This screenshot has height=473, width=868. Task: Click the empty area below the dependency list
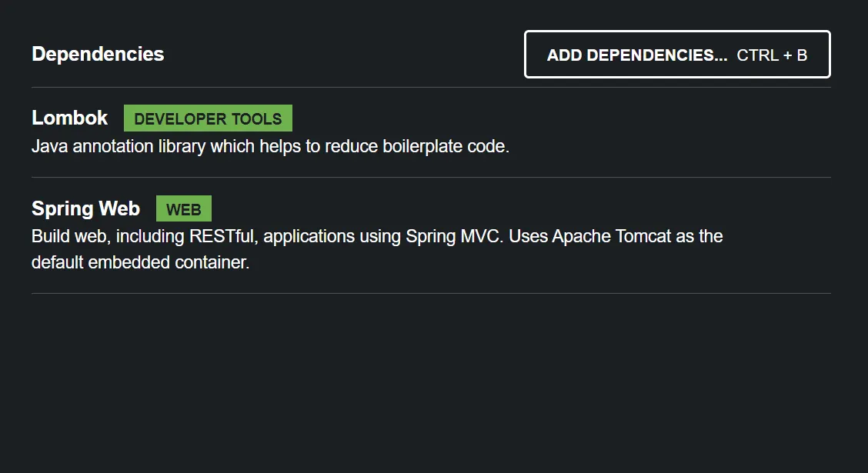(431, 385)
